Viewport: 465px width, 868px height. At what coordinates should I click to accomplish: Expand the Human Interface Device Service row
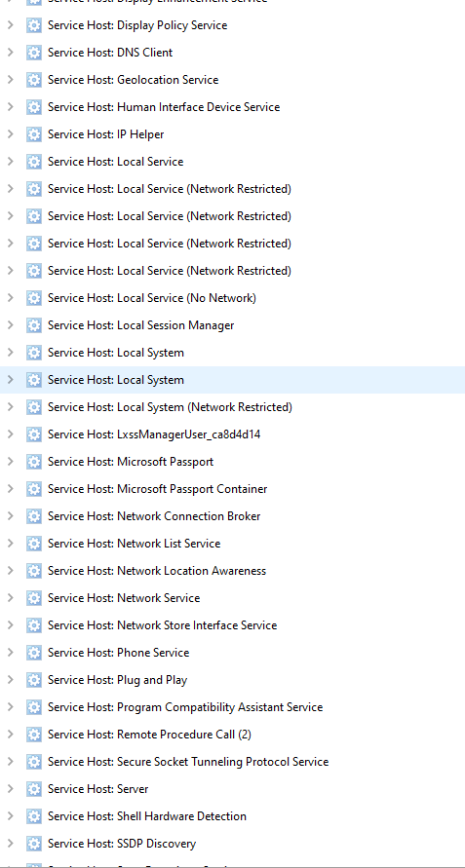coord(10,107)
